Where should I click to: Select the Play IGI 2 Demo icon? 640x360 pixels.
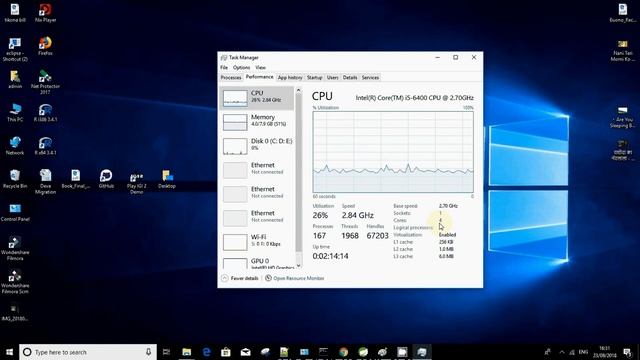[136, 182]
